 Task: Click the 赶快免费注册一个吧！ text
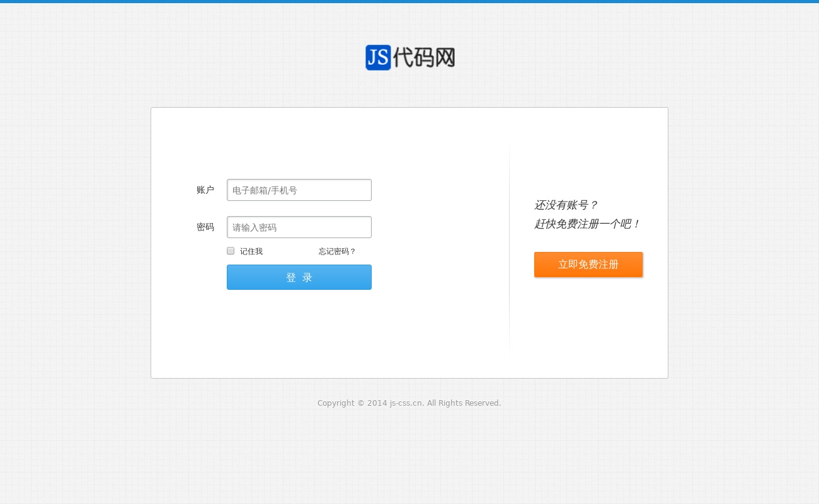tap(587, 224)
